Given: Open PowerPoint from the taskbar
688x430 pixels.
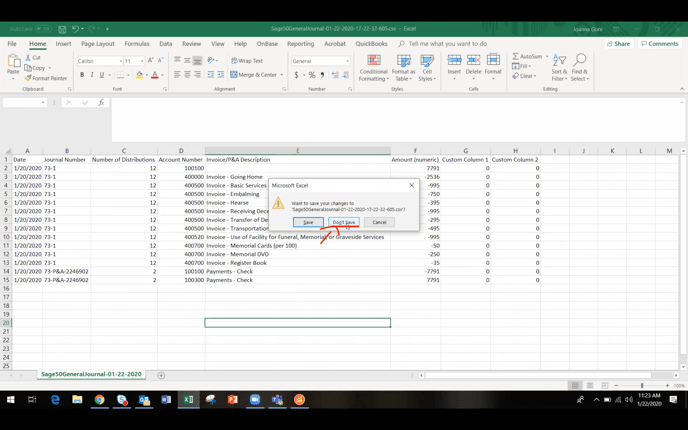Looking at the screenshot, I should tap(233, 399).
